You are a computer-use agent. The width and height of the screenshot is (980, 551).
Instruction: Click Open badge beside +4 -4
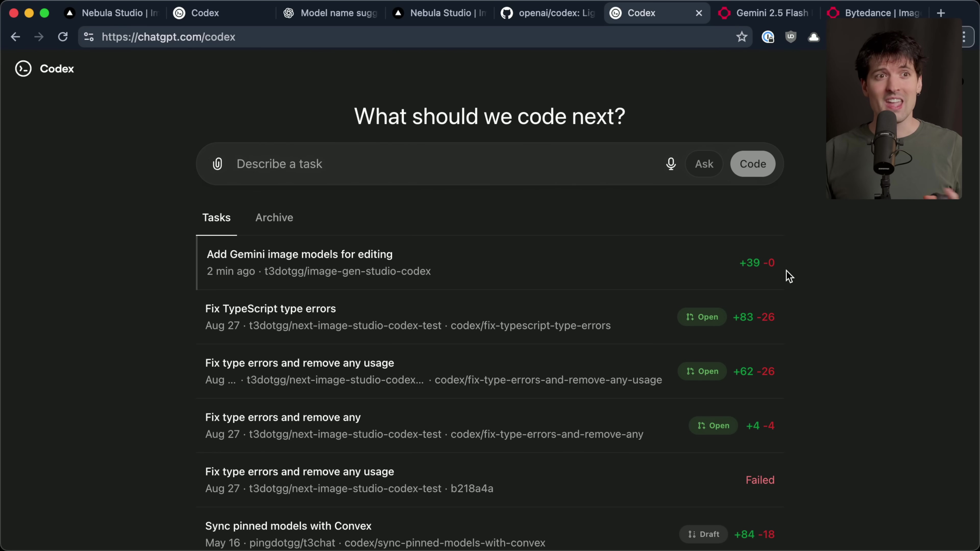point(713,426)
